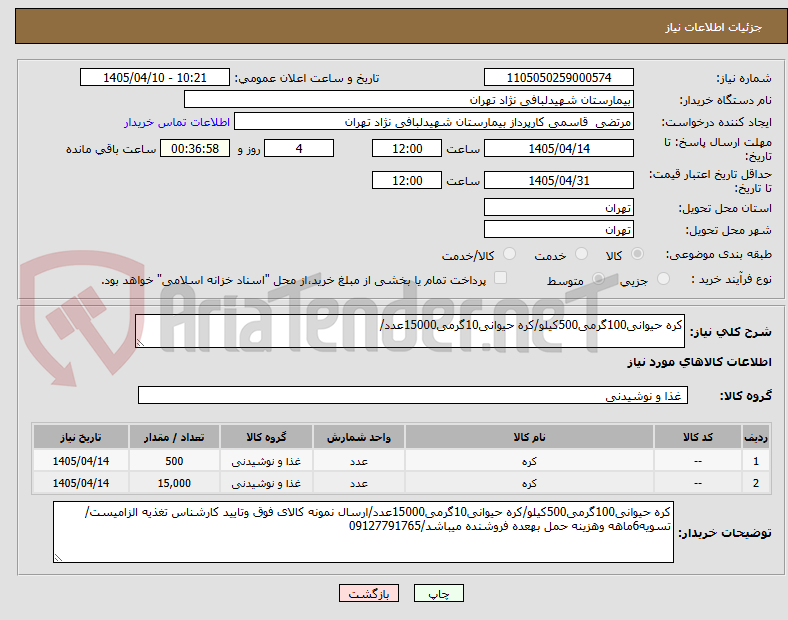The image size is (788, 620).
Task: Click the نام کالا column header
Action: 529,437
